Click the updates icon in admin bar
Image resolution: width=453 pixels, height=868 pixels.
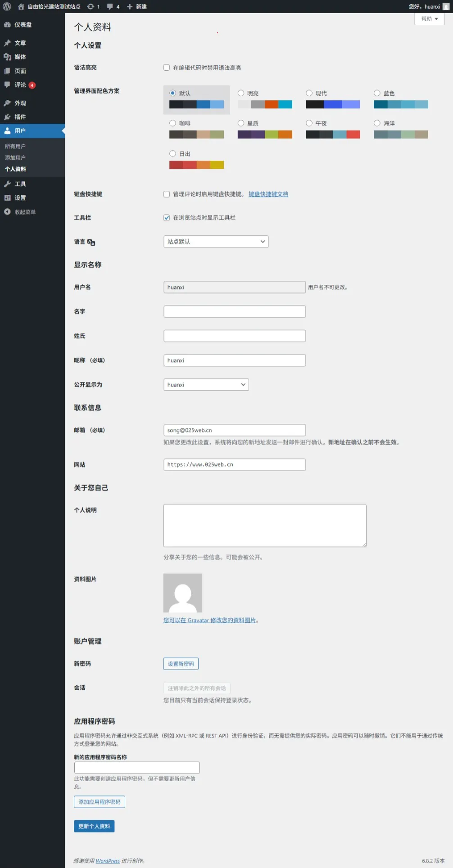(x=91, y=7)
